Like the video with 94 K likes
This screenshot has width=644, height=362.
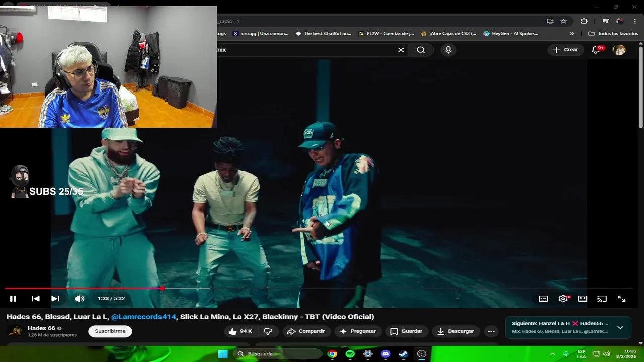[x=240, y=331]
